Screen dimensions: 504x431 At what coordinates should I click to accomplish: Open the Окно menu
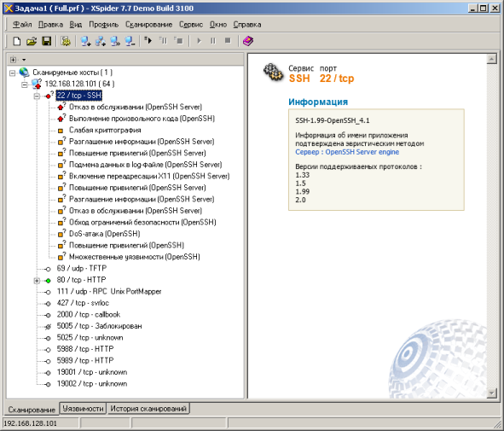[x=218, y=25]
